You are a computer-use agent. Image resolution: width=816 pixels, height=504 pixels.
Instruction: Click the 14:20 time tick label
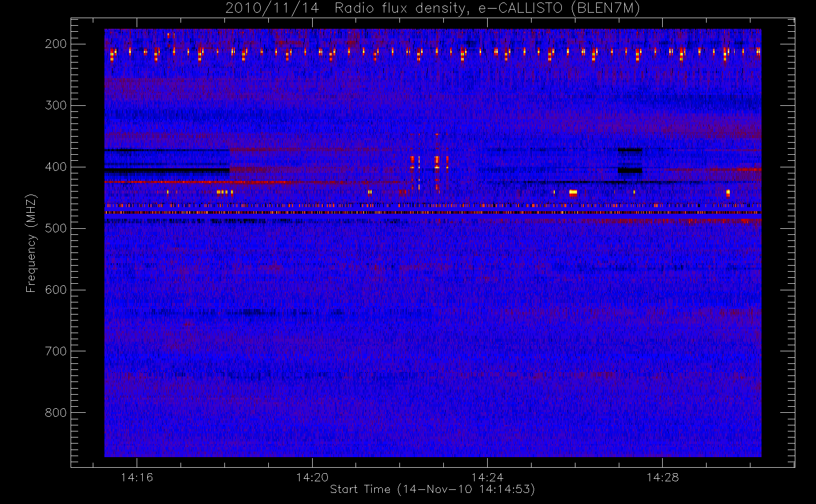312,477
